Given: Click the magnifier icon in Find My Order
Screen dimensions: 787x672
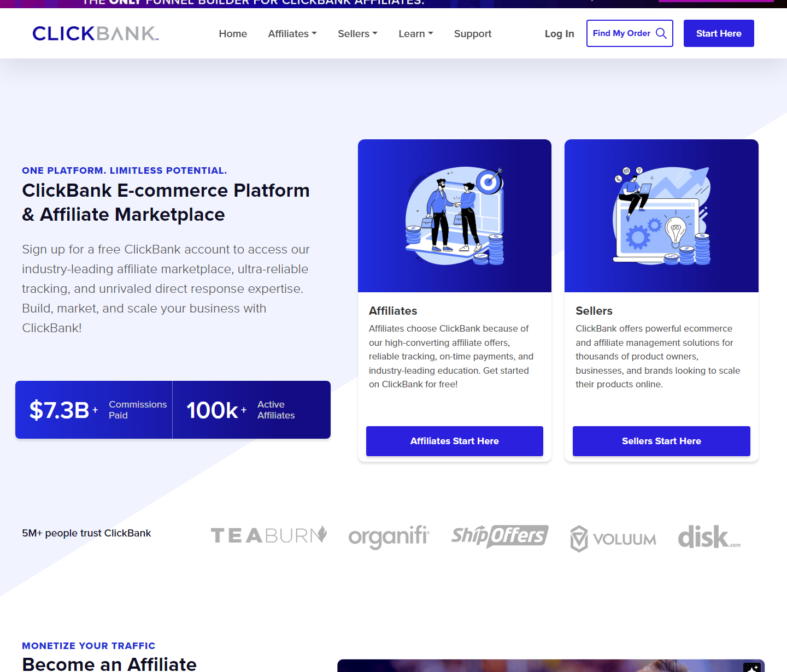Looking at the screenshot, I should [661, 33].
